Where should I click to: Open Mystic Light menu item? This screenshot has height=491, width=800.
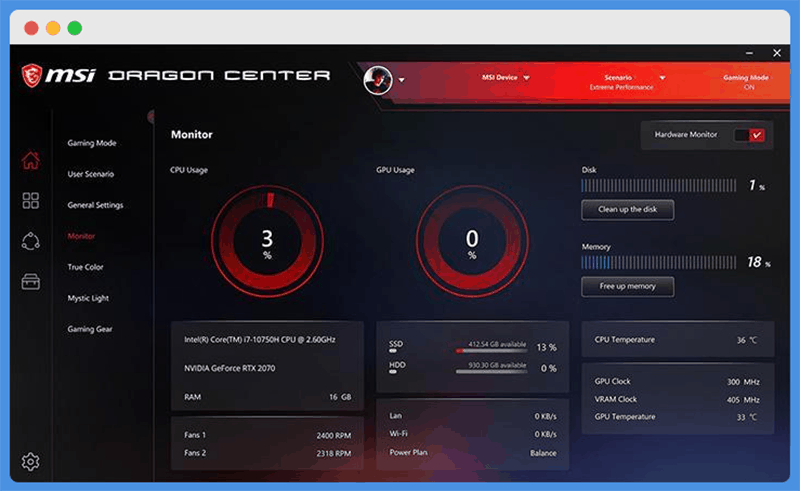(88, 298)
